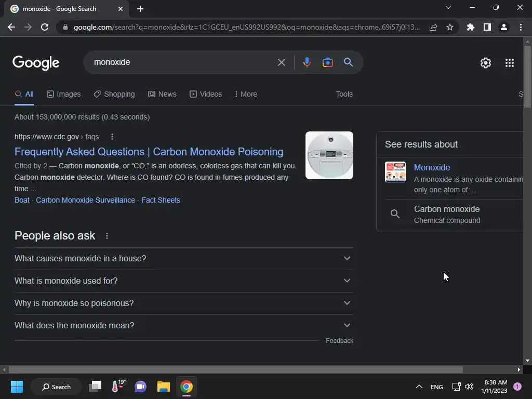Reload the page with refresh icon
This screenshot has width=532, height=399.
(x=45, y=27)
